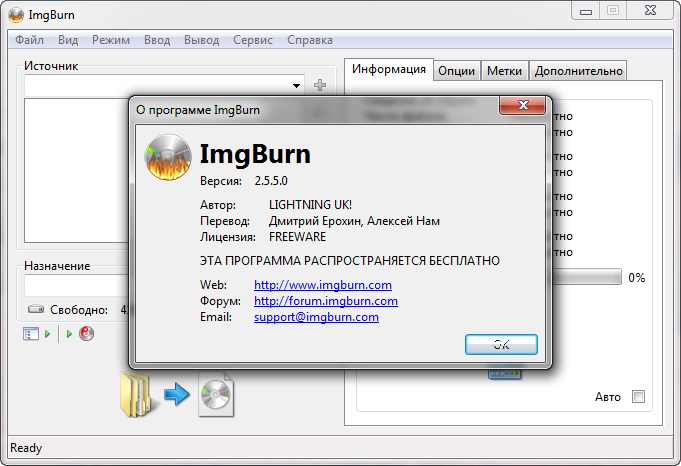
Task: Open the http://forum.imgburn.com link
Action: point(326,301)
